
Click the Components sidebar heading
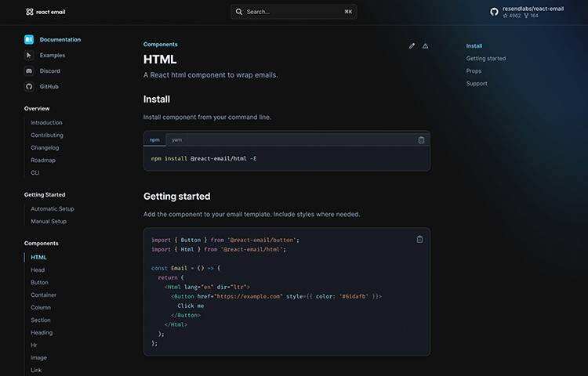pos(42,244)
